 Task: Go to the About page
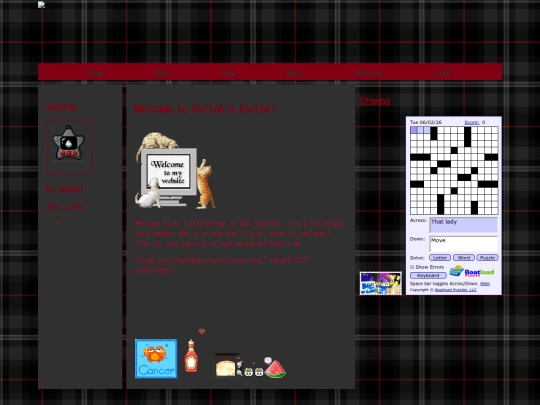click(x=162, y=73)
